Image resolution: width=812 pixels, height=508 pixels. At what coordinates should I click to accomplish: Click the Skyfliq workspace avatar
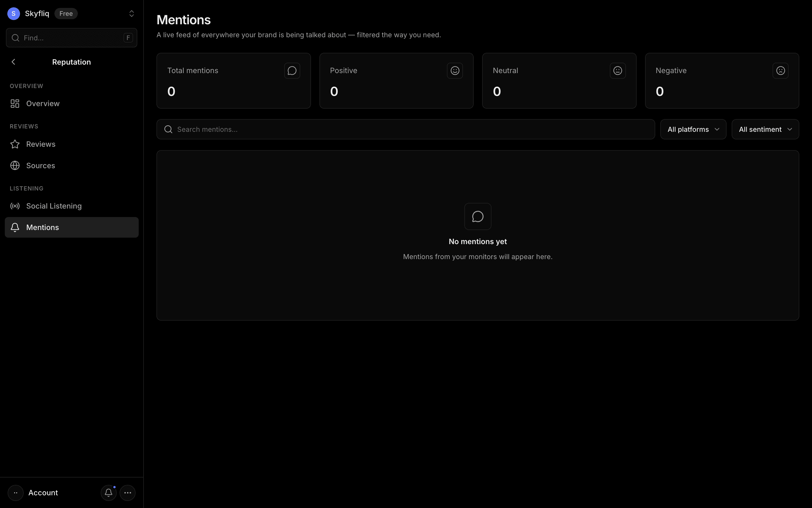14,14
